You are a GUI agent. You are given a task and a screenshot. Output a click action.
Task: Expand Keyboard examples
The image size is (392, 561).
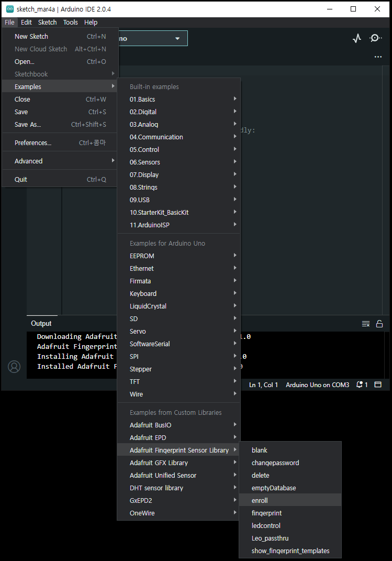pos(178,293)
